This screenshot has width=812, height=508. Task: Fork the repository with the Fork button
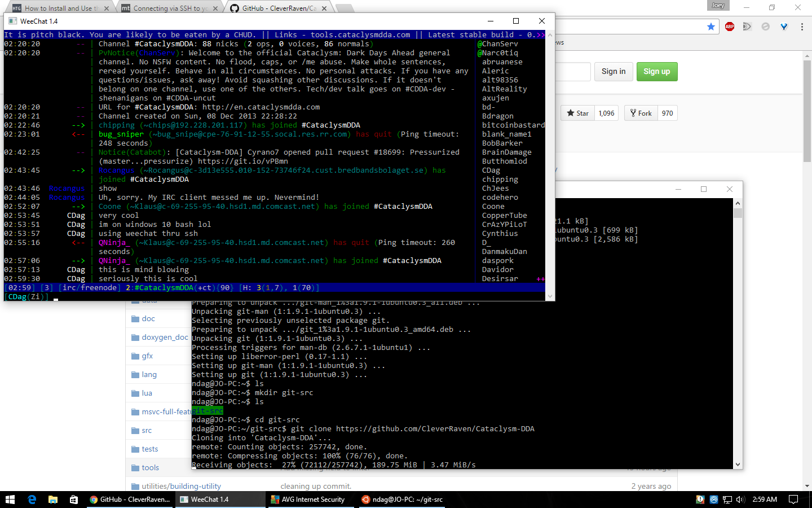[641, 113]
